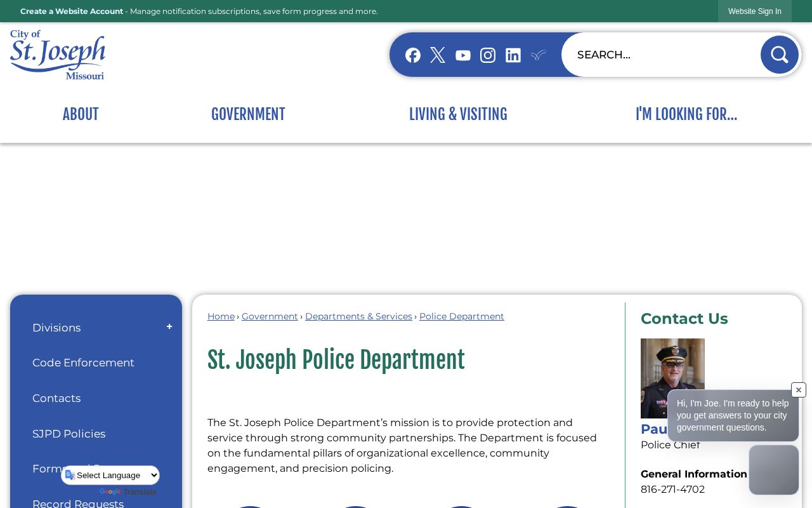The width and height of the screenshot is (812, 508).
Task: Open the Facebook social icon
Action: click(x=413, y=55)
